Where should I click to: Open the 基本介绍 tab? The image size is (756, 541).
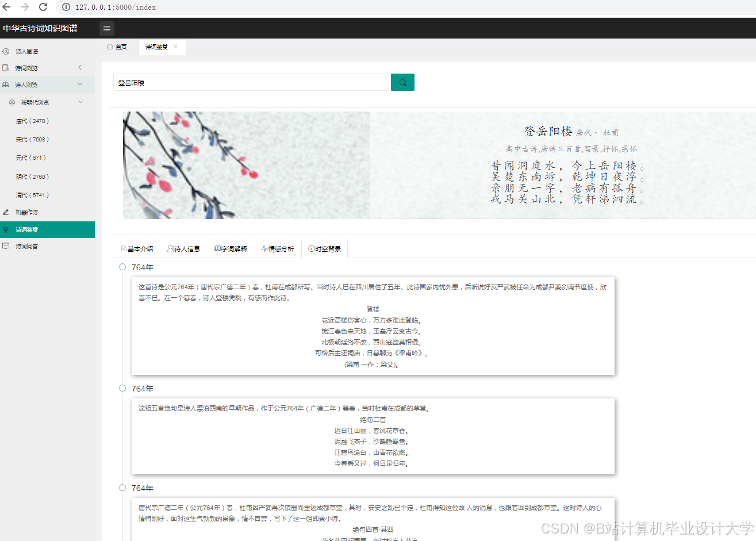pyautogui.click(x=137, y=248)
